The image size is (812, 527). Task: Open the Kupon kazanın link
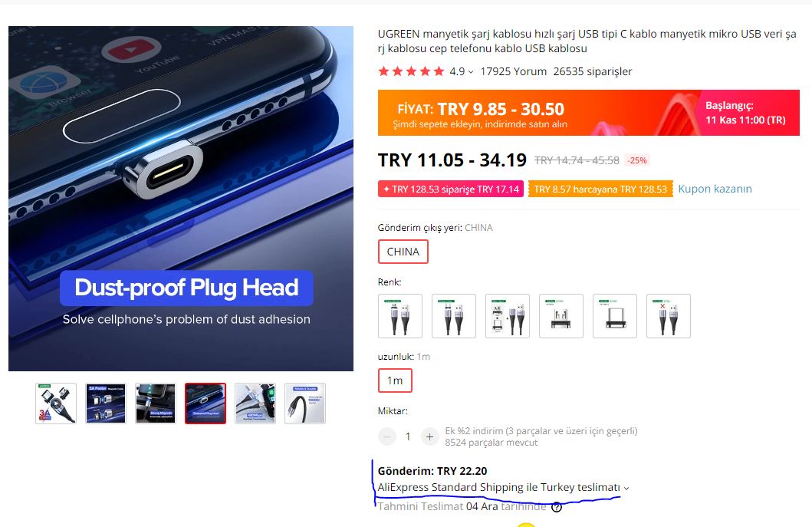click(715, 189)
